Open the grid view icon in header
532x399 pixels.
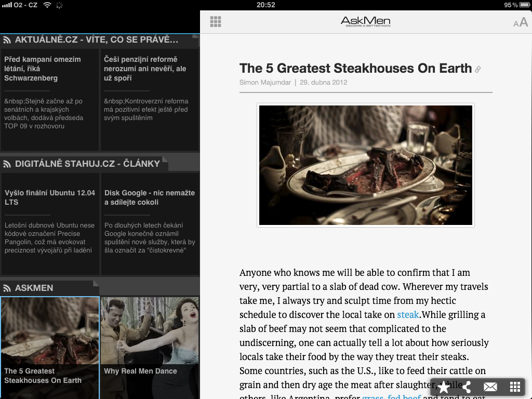216,22
